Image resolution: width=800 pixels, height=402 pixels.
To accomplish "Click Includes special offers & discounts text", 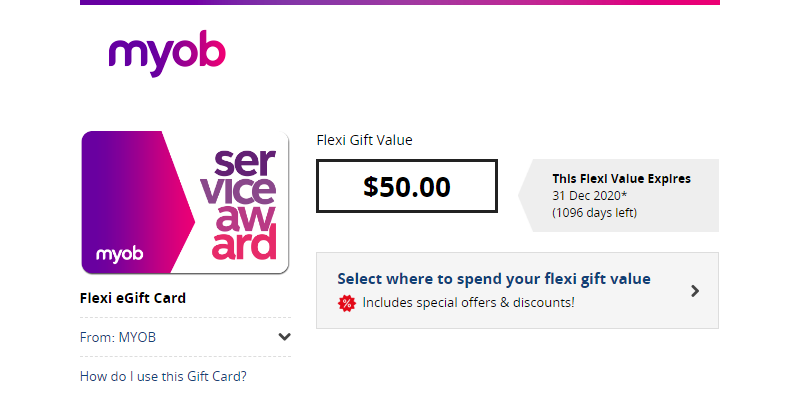I will click(x=468, y=303).
